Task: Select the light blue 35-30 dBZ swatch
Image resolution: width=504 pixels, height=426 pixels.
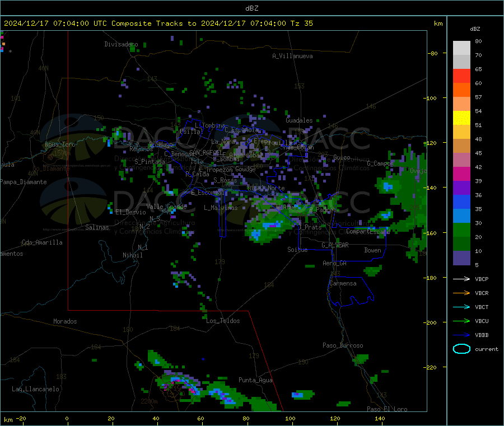Action: tap(461, 216)
